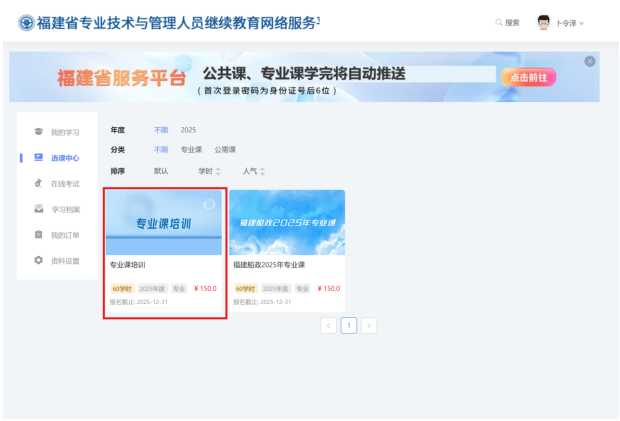Go to previous page arrow
This screenshot has width=620, height=421.
328,325
